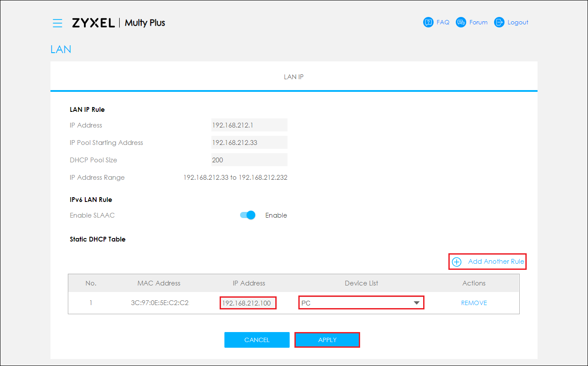Click the LAN IP Rule heading
This screenshot has height=366, width=588.
click(87, 110)
